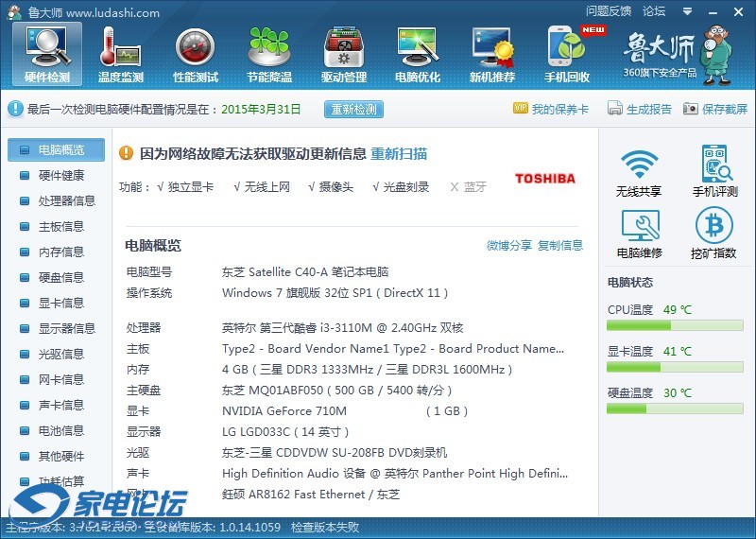This screenshot has width=756, height=539.
Task: Click the 性能测试 performance test gauge icon
Action: pos(196,53)
